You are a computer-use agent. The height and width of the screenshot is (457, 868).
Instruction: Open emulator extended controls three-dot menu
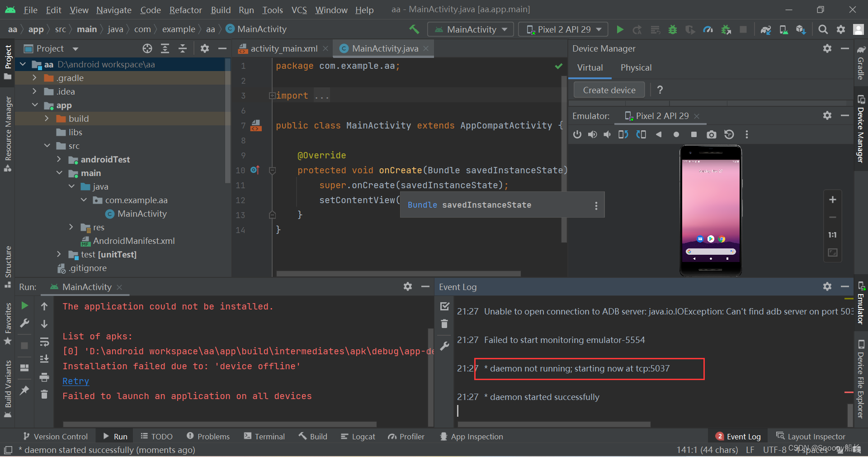tap(747, 134)
